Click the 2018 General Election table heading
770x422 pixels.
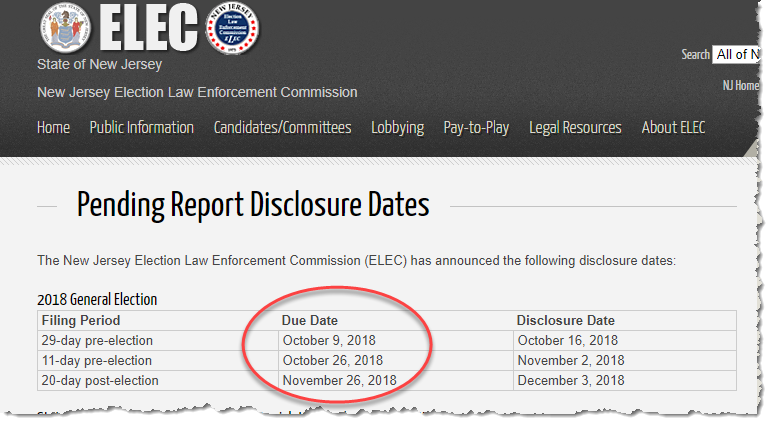[x=97, y=299]
